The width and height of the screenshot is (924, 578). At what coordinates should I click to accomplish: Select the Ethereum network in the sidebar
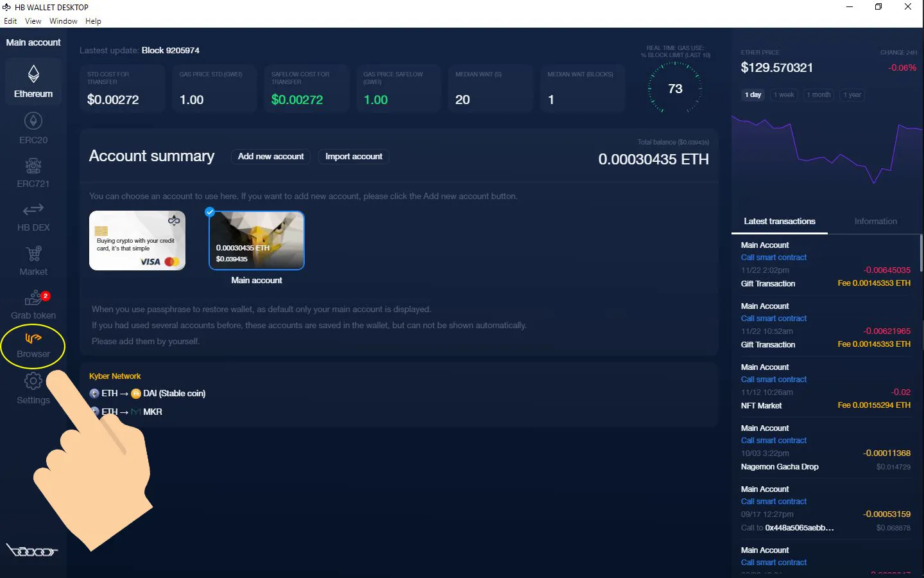[33, 80]
